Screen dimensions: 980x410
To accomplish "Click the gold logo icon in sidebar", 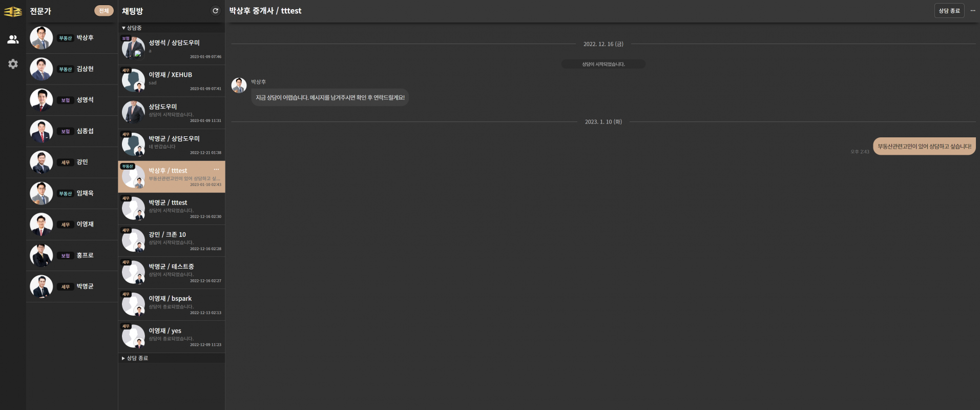I will point(13,11).
